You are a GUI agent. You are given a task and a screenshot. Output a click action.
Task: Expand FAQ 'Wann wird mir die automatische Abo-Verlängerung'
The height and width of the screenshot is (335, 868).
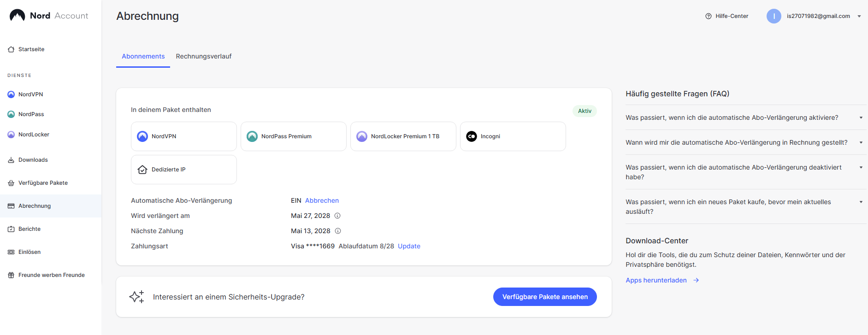point(746,142)
